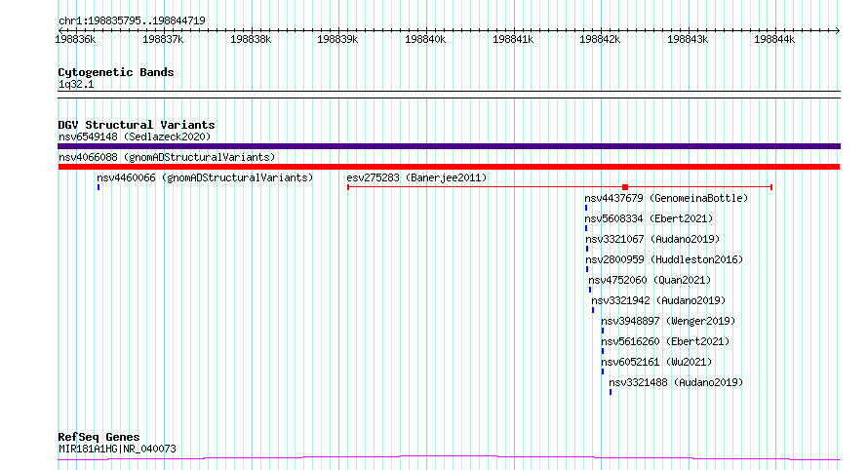Screen dimensions: 868x470
Task: Click the 198844k ruler label
Action: point(774,39)
